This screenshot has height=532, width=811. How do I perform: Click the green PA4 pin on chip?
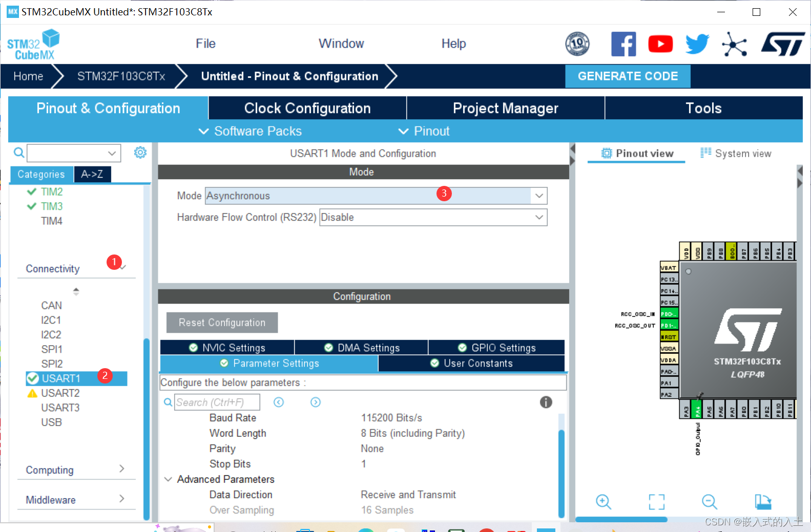pos(697,409)
